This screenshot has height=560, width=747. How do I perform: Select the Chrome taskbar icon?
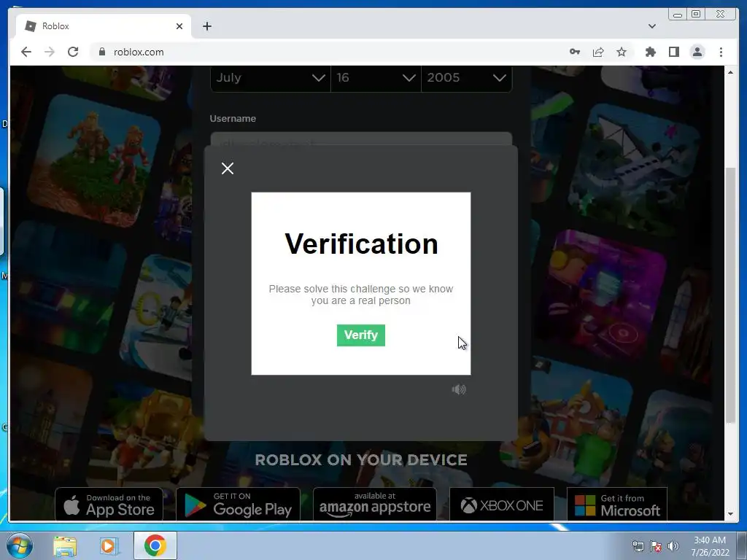pos(155,545)
